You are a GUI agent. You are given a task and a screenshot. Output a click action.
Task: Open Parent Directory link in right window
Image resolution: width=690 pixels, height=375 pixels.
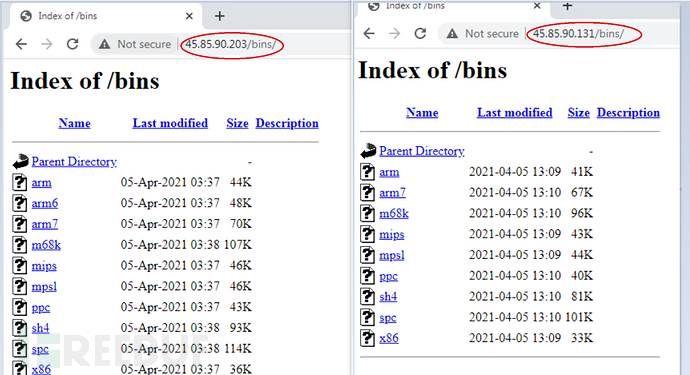point(422,151)
